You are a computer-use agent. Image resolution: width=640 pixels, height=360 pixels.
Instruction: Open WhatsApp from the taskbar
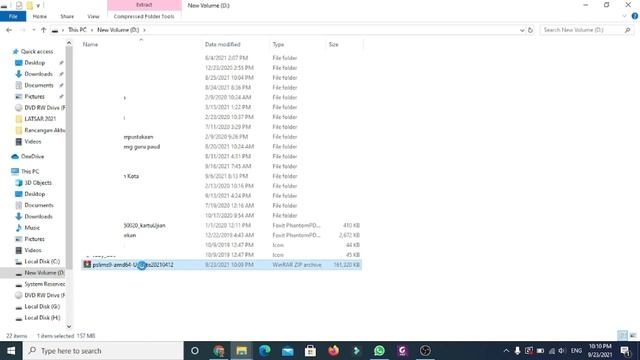click(x=379, y=351)
